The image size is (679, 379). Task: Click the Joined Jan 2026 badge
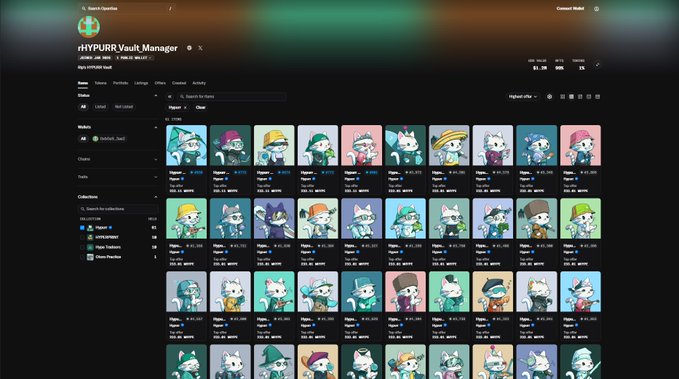(x=95, y=58)
